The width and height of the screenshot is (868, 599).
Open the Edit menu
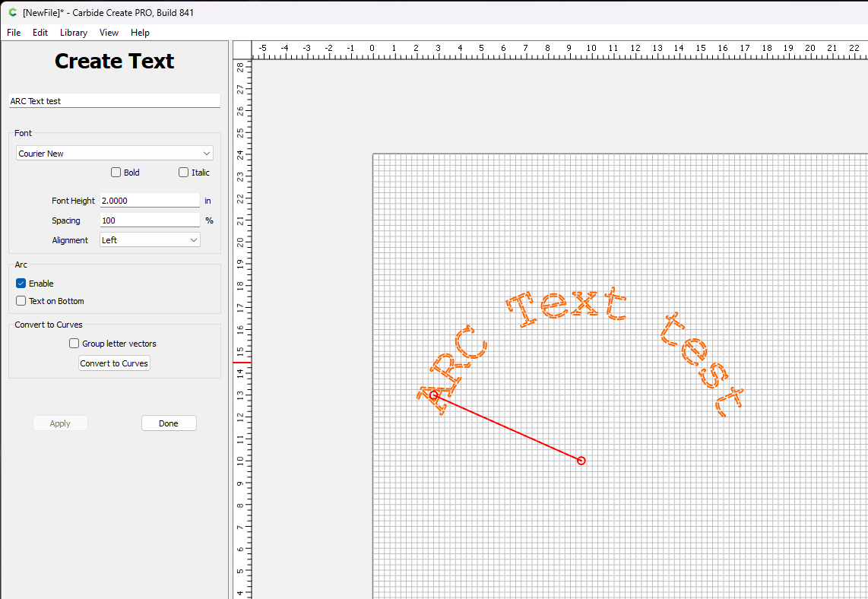coord(40,33)
